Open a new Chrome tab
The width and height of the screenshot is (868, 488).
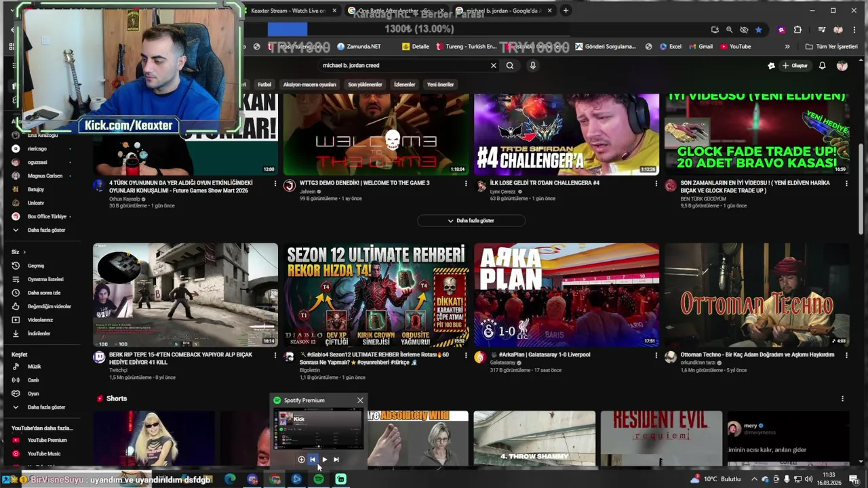(x=566, y=11)
